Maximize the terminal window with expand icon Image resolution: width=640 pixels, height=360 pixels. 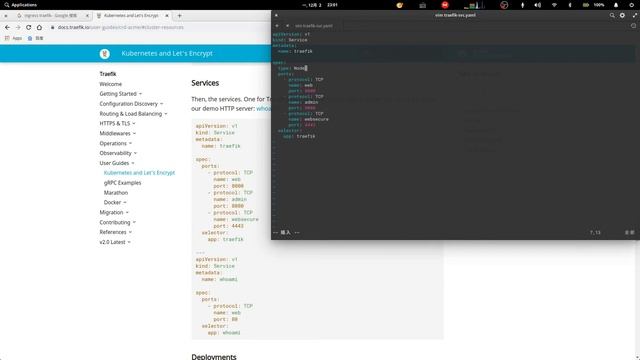point(634,15)
